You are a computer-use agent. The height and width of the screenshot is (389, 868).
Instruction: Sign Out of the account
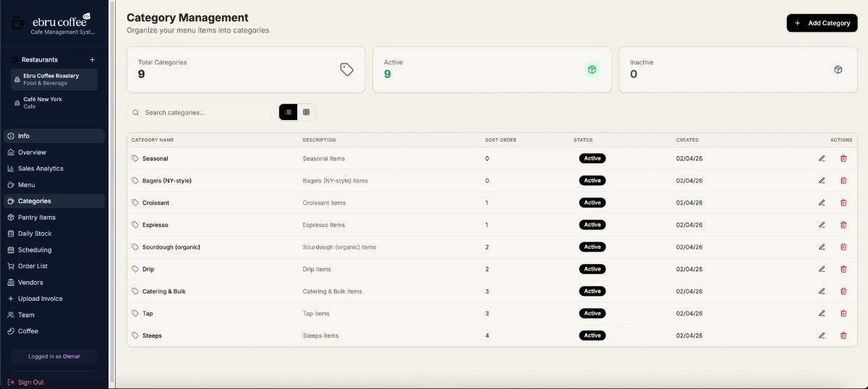pyautogui.click(x=30, y=382)
